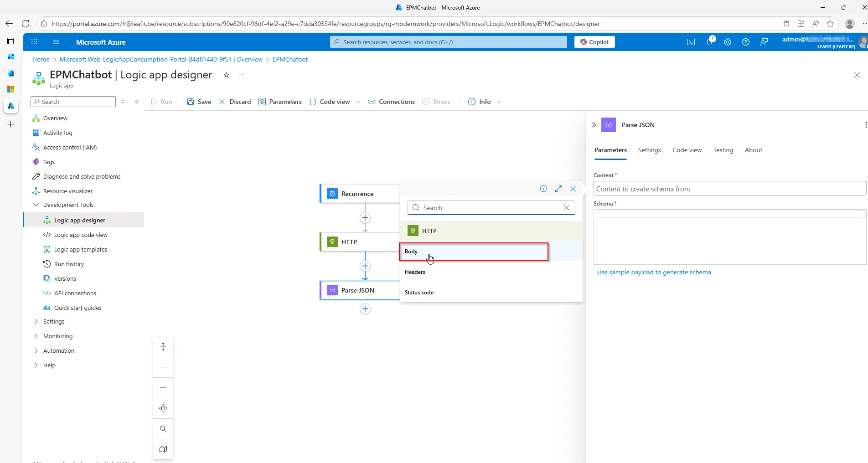Click the dynamic content info icon
Viewport: 868px width, 463px height.
coord(543,189)
